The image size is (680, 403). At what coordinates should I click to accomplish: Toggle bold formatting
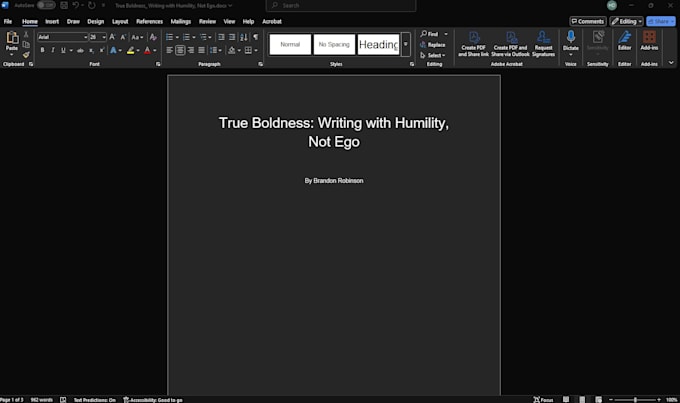coord(42,50)
